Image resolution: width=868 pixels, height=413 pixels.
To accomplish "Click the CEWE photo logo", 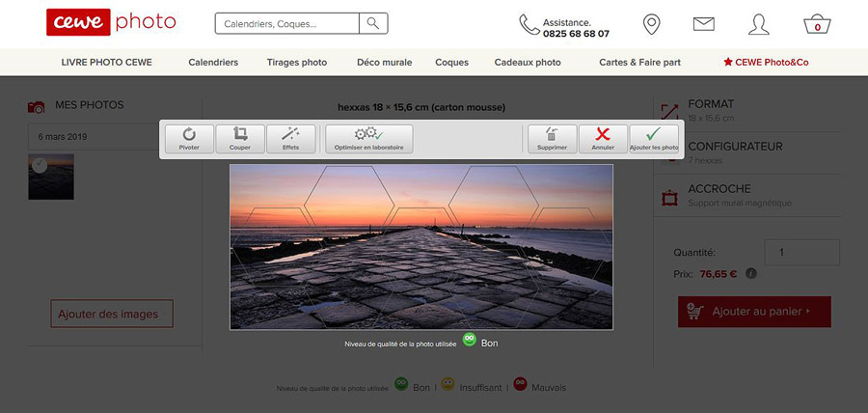I will (x=111, y=22).
